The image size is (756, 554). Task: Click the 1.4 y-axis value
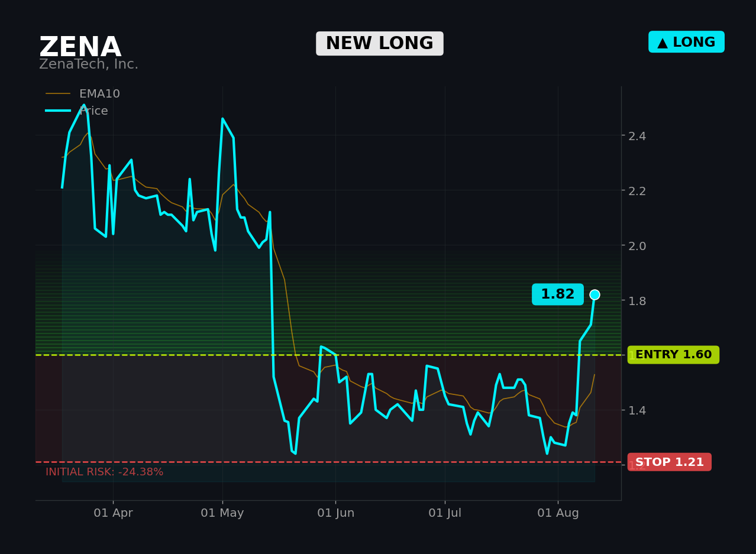click(637, 410)
